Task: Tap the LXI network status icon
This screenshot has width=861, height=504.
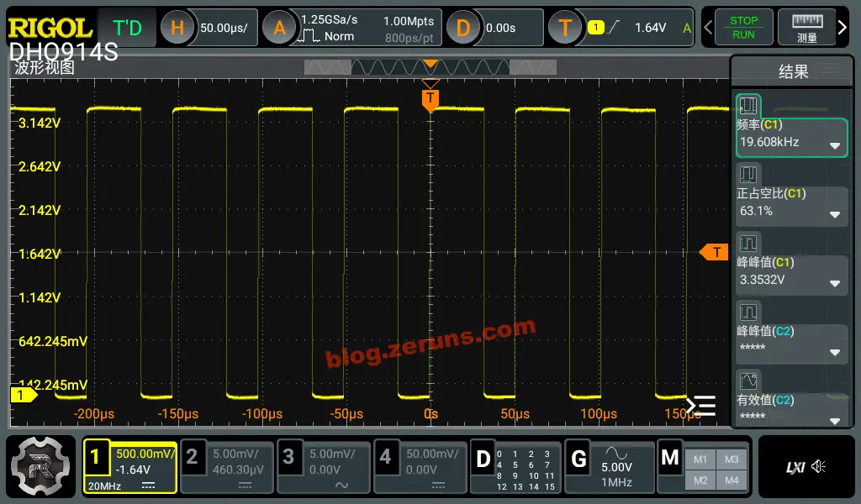Action: point(795,467)
